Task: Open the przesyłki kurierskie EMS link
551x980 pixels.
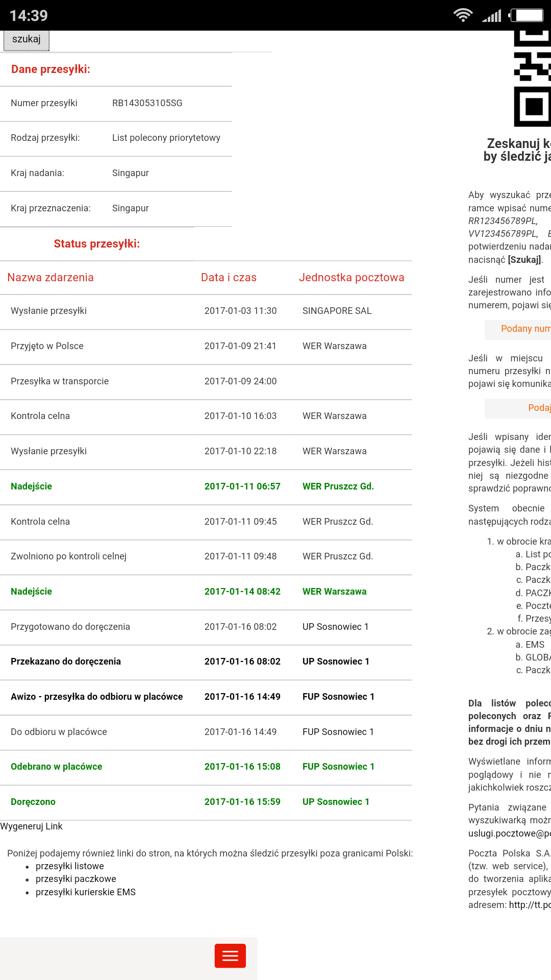Action: pos(86,892)
